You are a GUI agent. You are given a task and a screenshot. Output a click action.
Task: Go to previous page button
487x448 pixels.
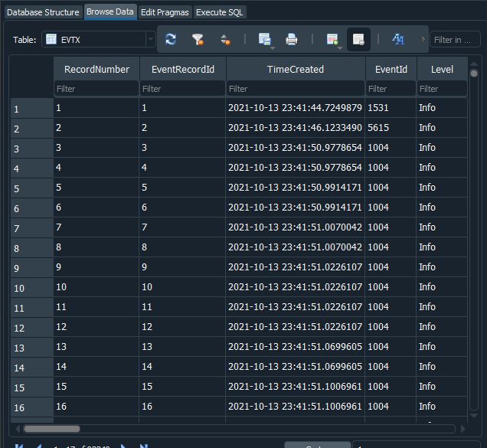click(39, 446)
